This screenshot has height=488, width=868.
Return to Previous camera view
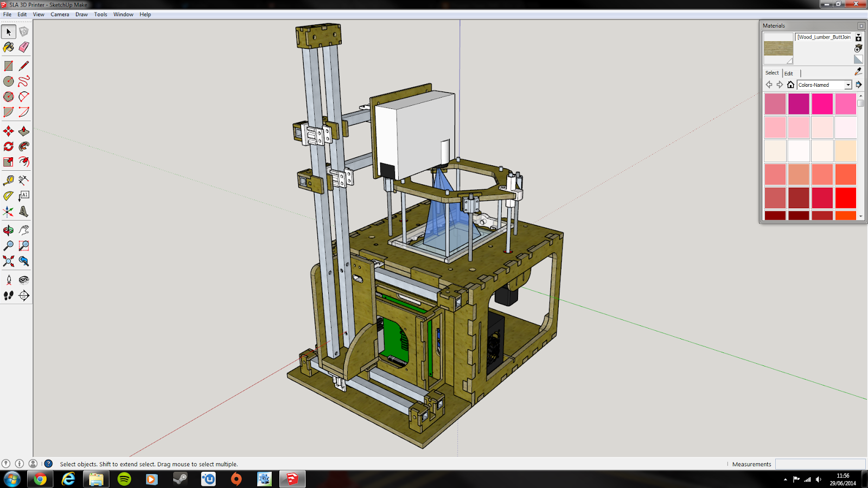point(24,261)
